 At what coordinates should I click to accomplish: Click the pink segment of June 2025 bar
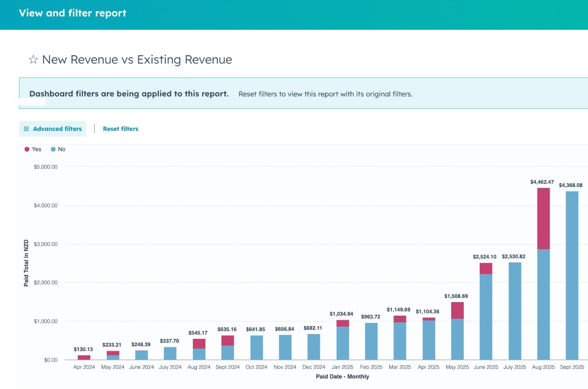486,269
